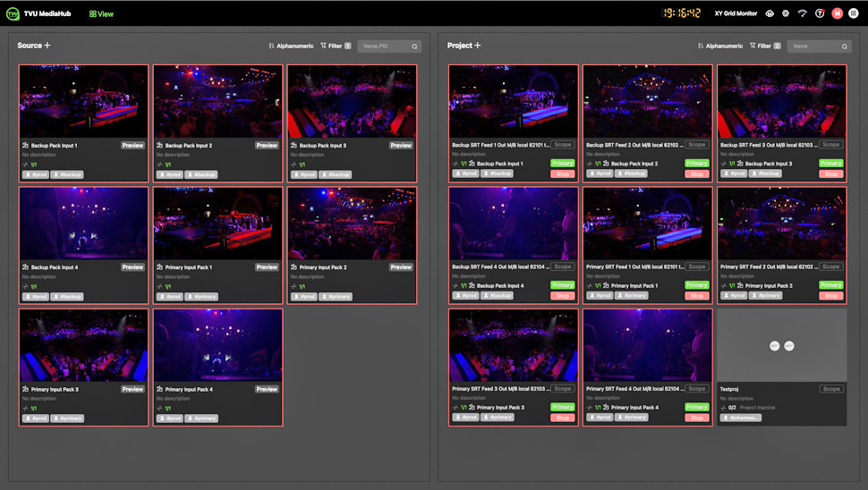
Task: Open the View menu
Action: pos(101,13)
